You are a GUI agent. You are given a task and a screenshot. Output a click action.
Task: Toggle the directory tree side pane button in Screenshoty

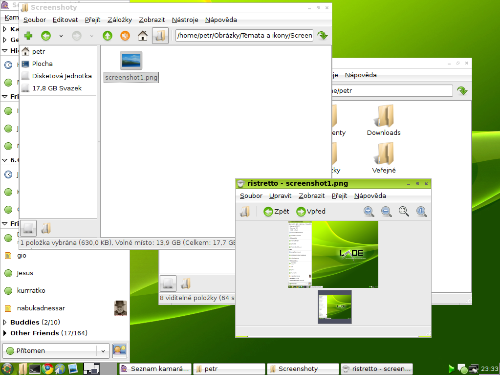(46, 228)
